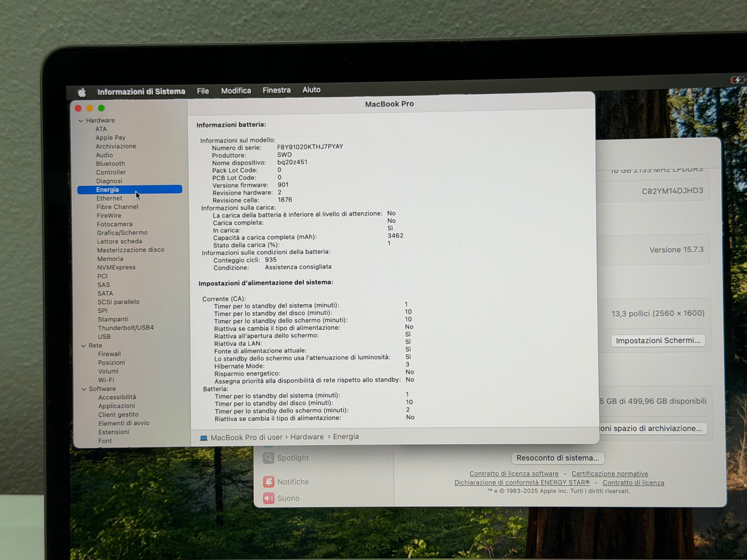747x560 pixels.
Task: Open the Contratto di licenza link after ENERGY STAR
Action: click(x=633, y=483)
